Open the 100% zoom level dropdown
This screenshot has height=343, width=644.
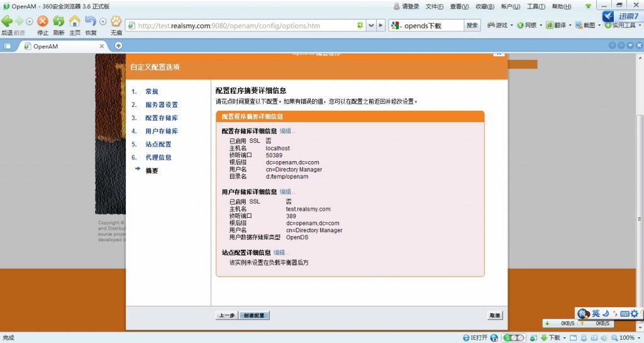tap(626, 338)
